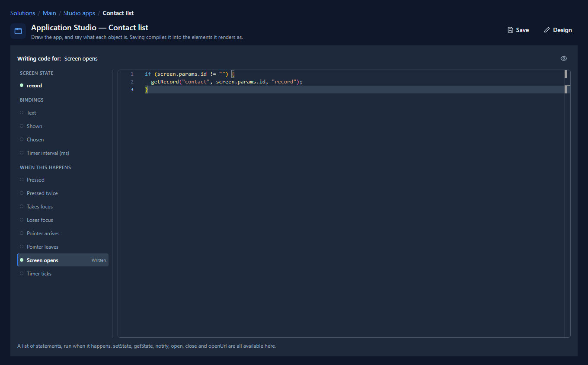The height and width of the screenshot is (365, 588).
Task: Select the Screen opens event
Action: 63,260
